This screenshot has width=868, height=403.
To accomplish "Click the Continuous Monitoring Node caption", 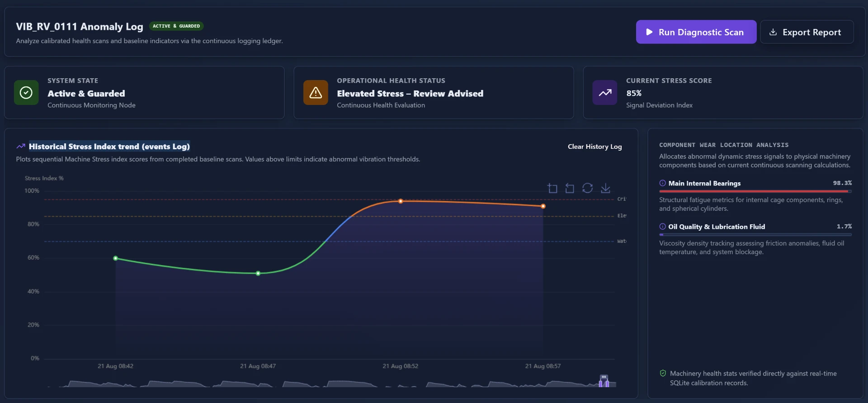I will point(91,105).
